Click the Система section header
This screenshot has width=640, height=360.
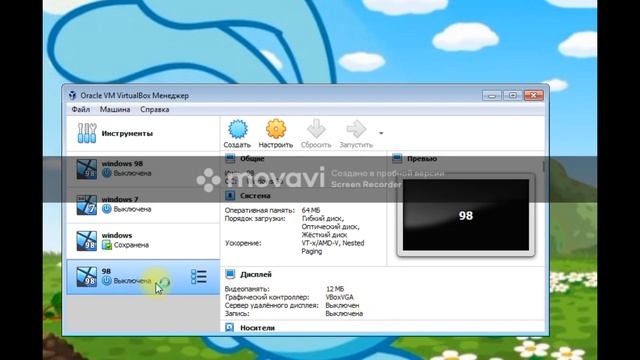(x=255, y=196)
